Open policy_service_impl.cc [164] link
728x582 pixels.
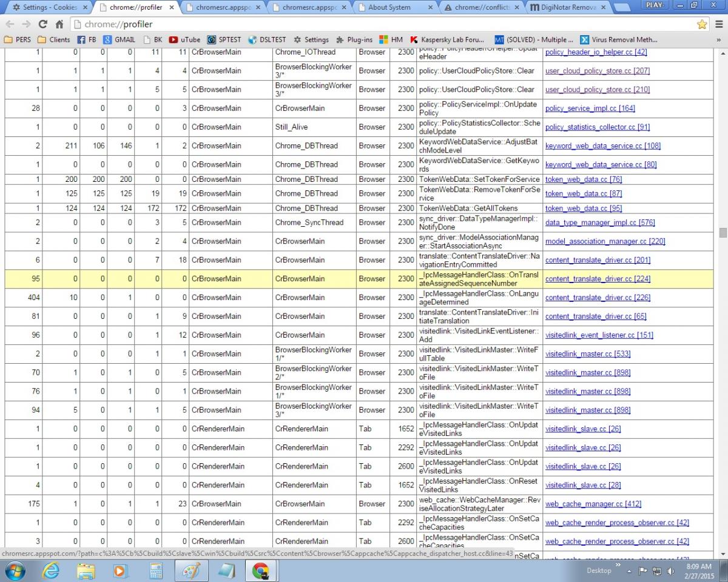pos(590,109)
